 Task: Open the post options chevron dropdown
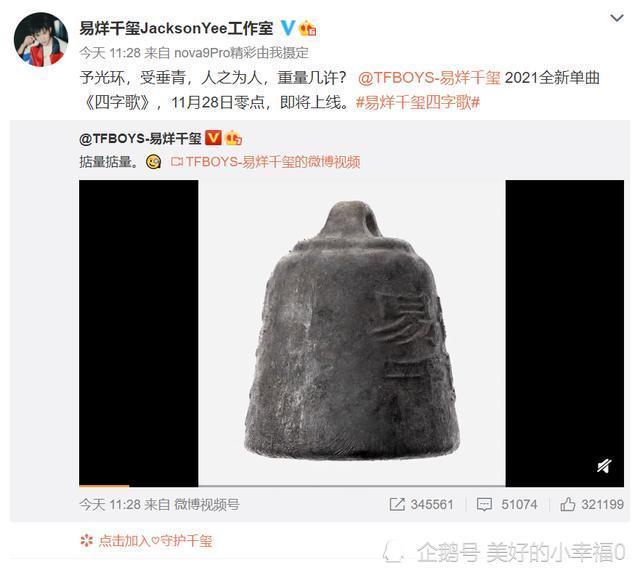click(617, 18)
